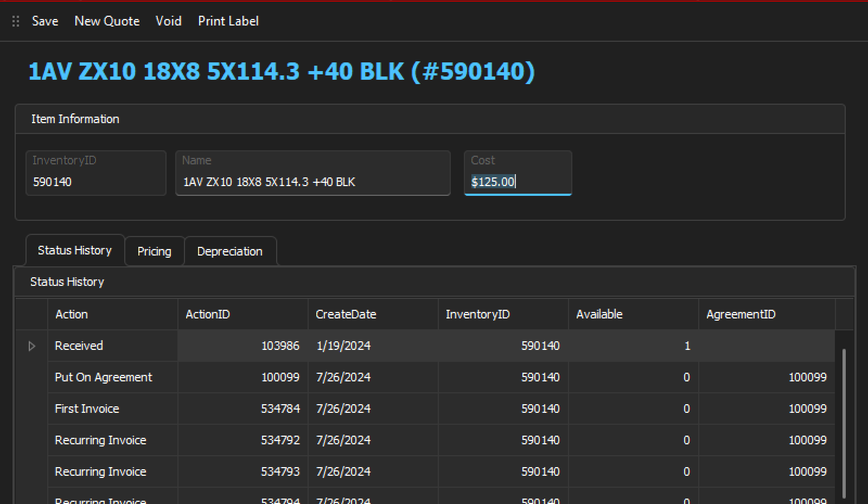
Task: Click the Item Information panel header
Action: click(430, 119)
